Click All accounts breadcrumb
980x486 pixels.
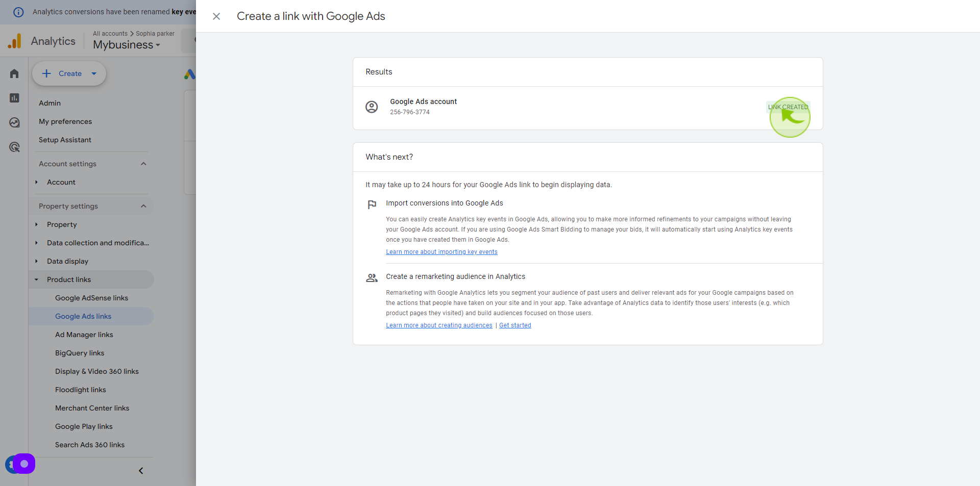tap(110, 34)
